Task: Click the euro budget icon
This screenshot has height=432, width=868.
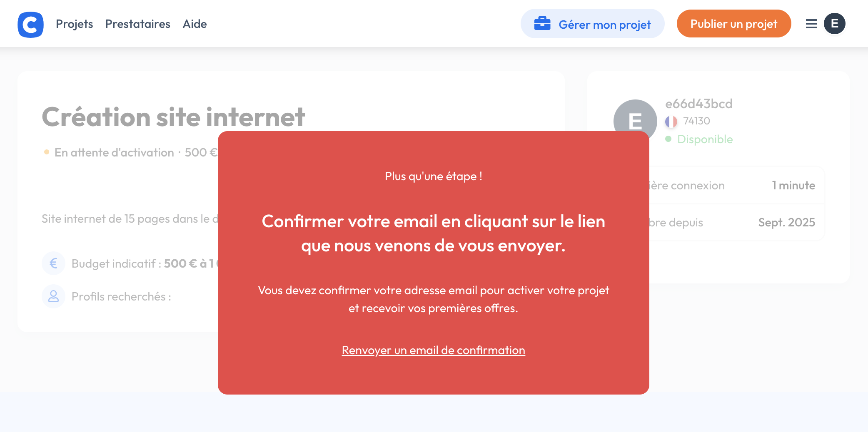Action: pos(53,263)
